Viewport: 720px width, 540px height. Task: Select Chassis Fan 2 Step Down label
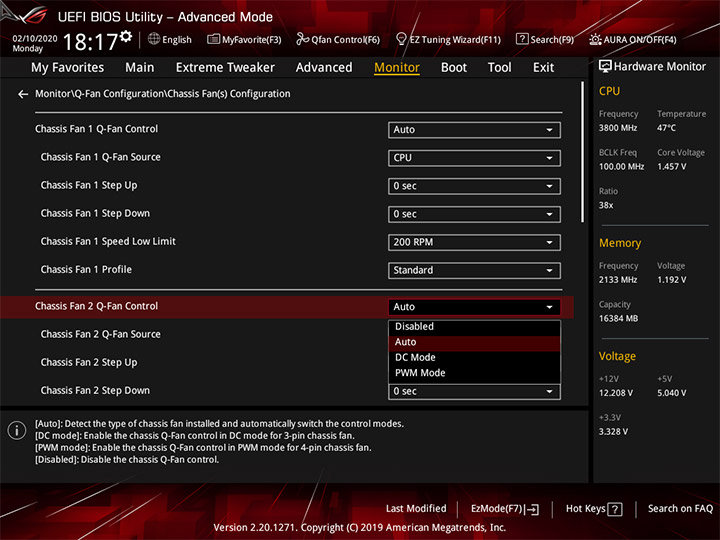tap(95, 391)
